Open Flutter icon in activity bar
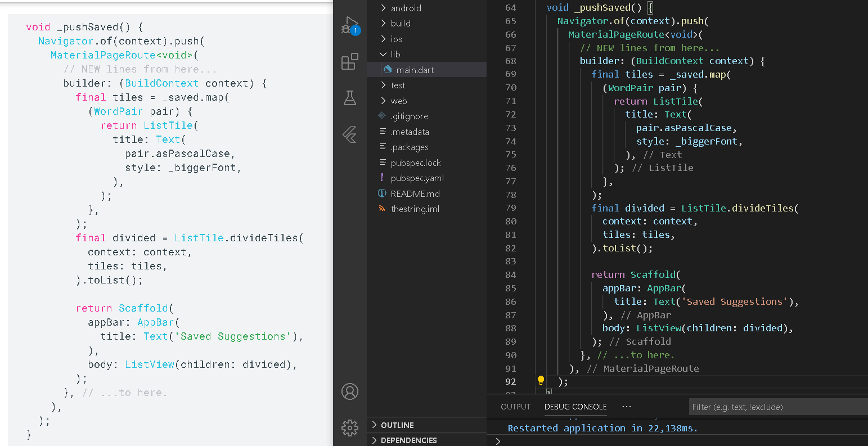 (350, 134)
